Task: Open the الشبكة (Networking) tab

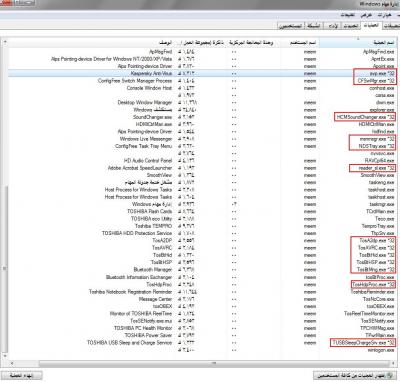Action: [314, 26]
